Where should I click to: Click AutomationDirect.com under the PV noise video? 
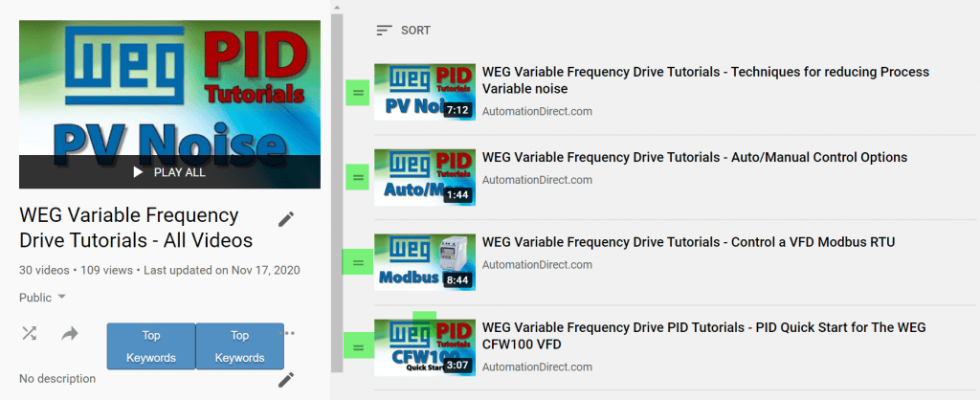[x=537, y=111]
